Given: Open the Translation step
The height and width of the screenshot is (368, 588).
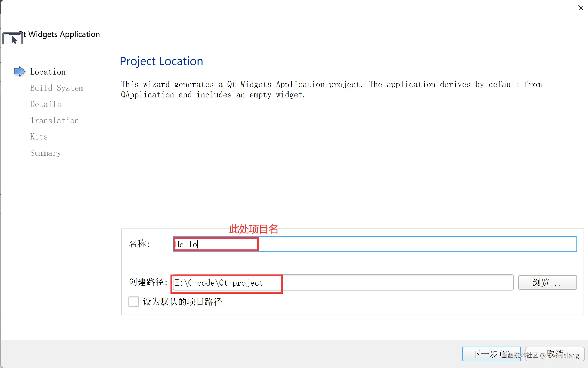Looking at the screenshot, I should pyautogui.click(x=54, y=121).
